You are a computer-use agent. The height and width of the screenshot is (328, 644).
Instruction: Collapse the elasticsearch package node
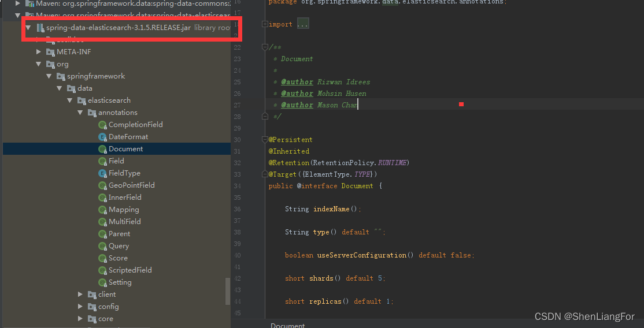69,100
